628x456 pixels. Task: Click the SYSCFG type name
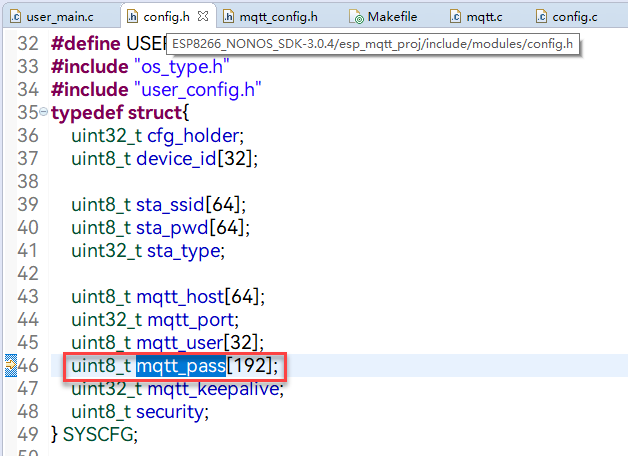tap(98, 434)
